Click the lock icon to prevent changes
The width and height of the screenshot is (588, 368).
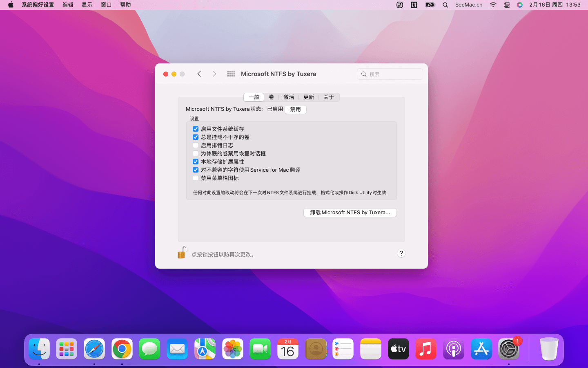point(183,252)
